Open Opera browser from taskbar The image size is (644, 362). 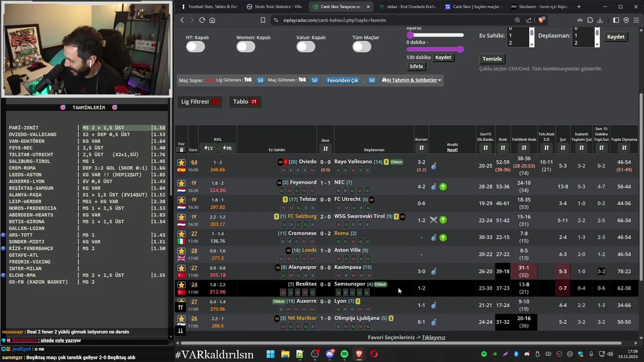374,354
